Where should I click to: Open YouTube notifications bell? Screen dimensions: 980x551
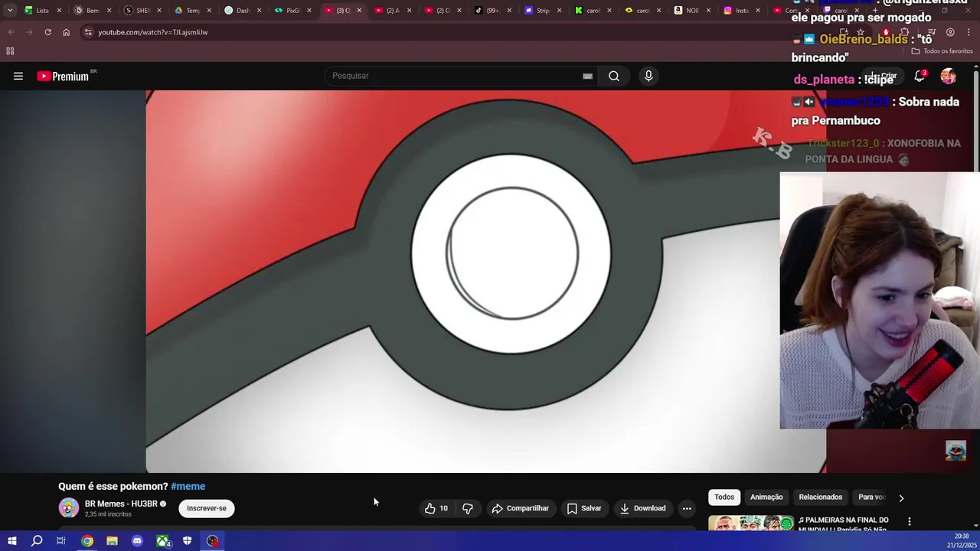click(x=920, y=76)
